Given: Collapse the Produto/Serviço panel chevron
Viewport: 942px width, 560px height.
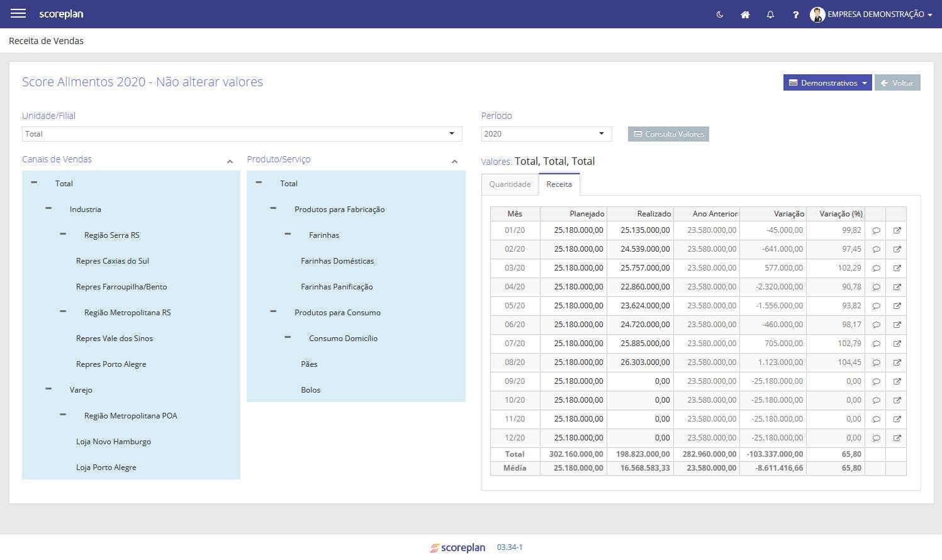Looking at the screenshot, I should (x=454, y=162).
